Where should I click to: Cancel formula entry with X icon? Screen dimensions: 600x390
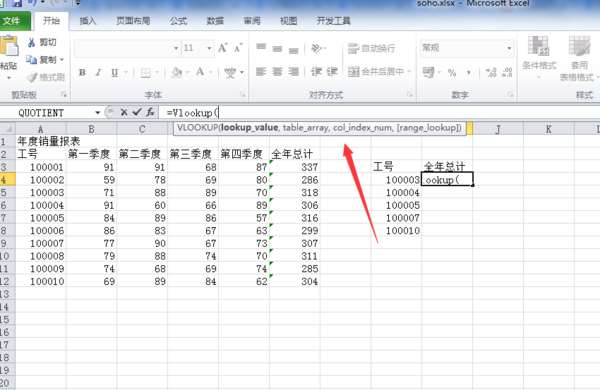(124, 113)
